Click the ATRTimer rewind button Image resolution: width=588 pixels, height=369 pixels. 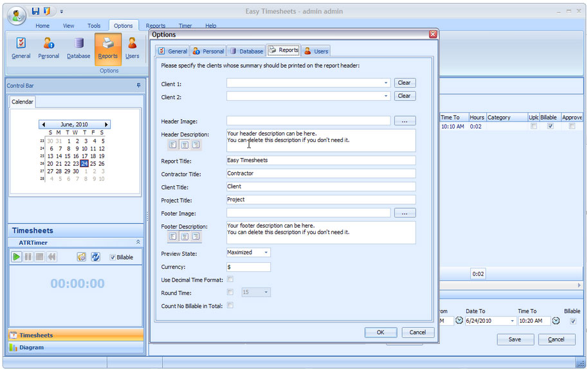[51, 257]
